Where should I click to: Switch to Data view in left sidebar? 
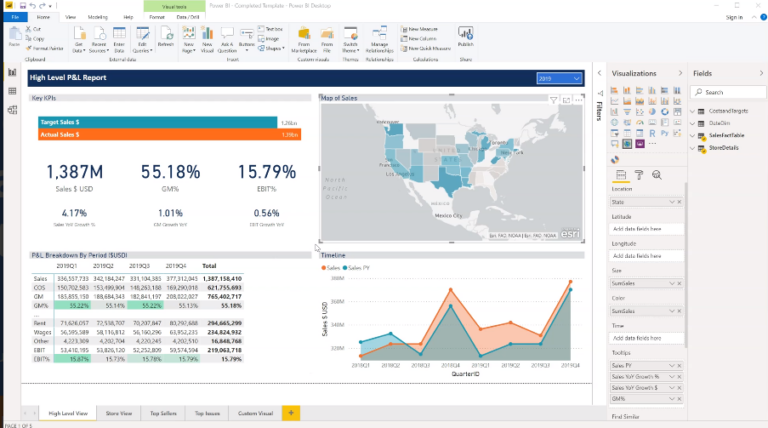coord(13,91)
